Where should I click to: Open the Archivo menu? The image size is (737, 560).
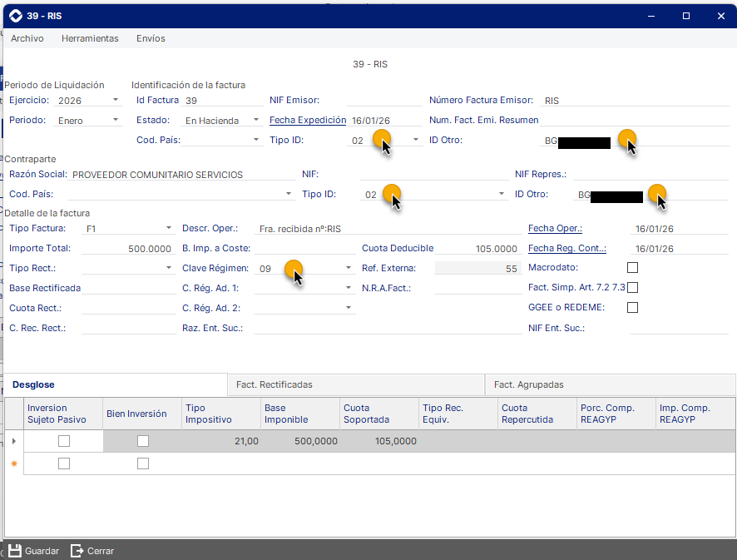coord(27,38)
